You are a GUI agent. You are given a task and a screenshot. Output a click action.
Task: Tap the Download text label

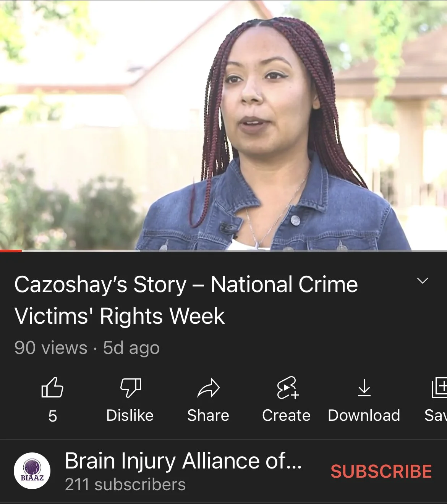point(364,415)
